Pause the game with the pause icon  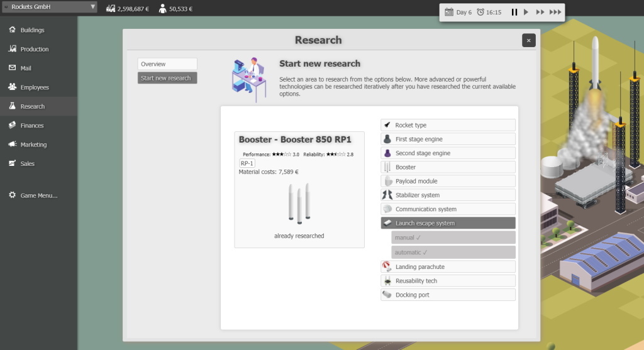514,12
